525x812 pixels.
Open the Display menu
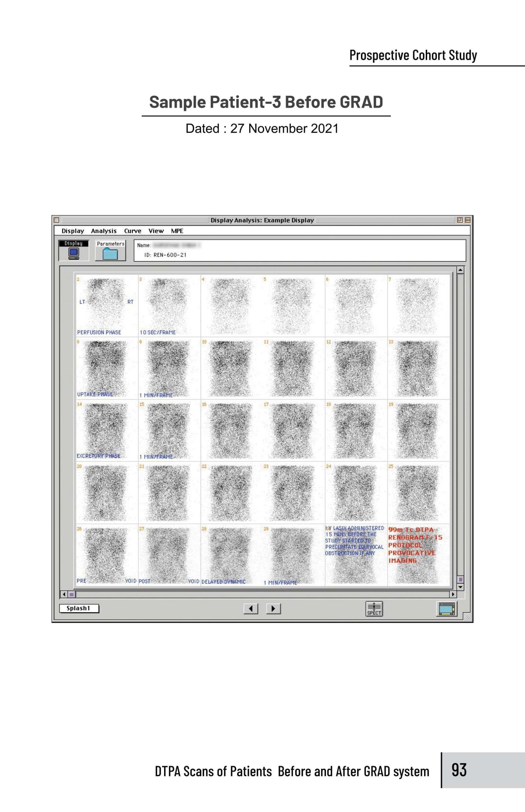[x=73, y=231]
